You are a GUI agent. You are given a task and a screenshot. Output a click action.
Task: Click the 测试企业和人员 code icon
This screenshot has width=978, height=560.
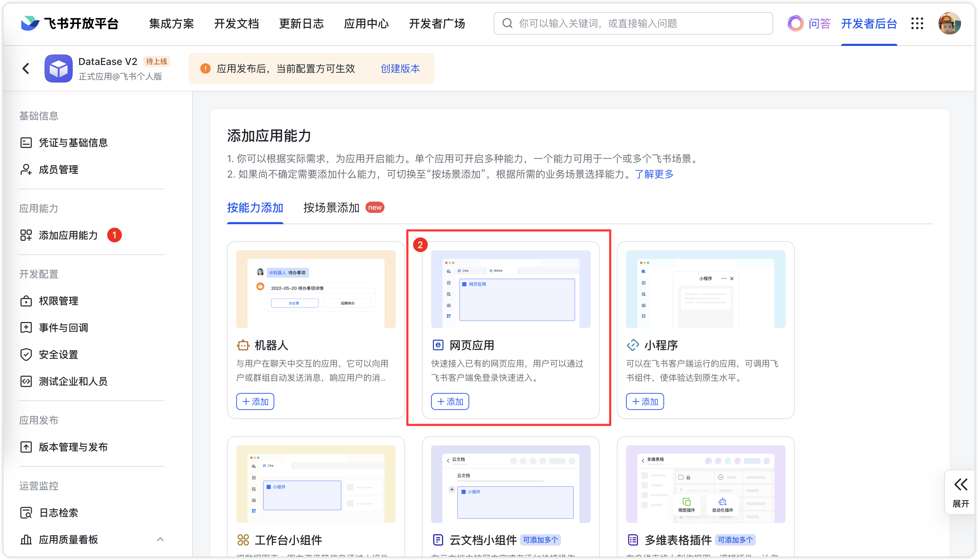[x=26, y=382]
